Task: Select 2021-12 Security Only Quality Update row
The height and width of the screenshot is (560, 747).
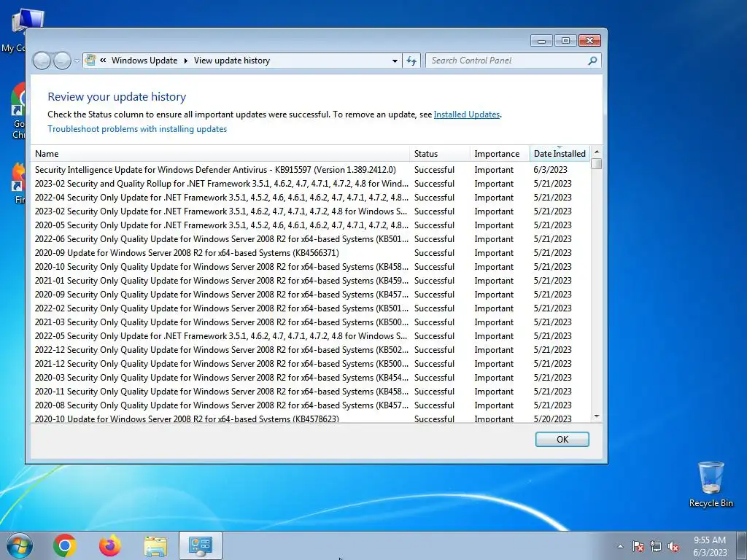Action: click(311, 363)
